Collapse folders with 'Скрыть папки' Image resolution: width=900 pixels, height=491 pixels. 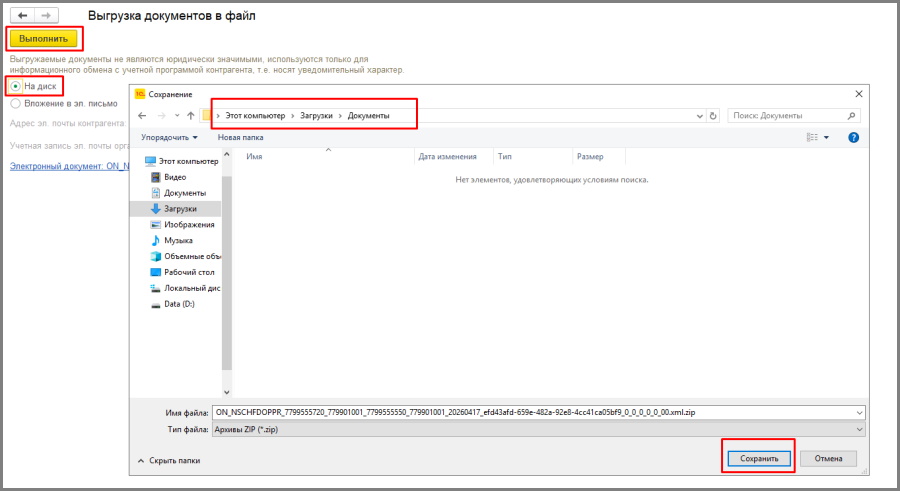168,460
